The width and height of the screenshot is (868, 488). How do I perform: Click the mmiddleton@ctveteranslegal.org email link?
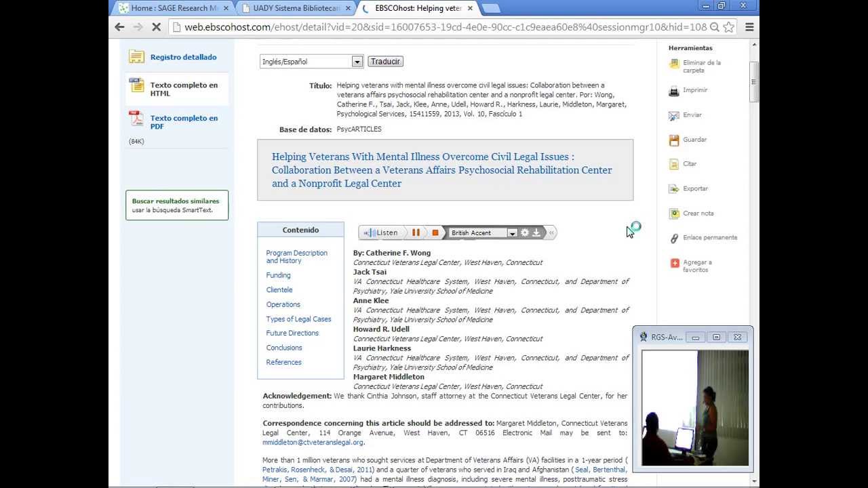click(x=313, y=443)
